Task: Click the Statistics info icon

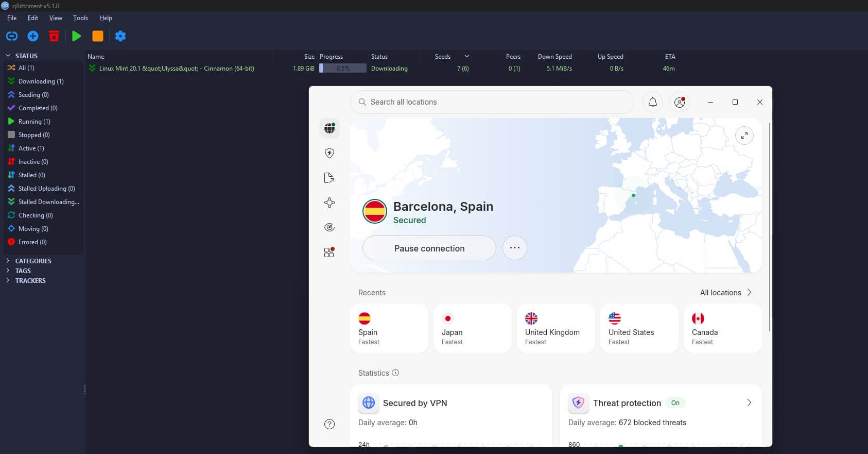Action: coord(395,373)
